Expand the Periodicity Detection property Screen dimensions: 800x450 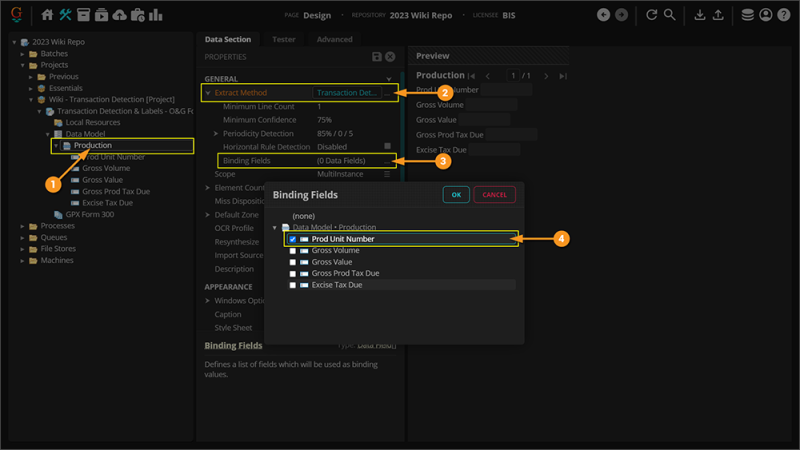click(x=216, y=134)
